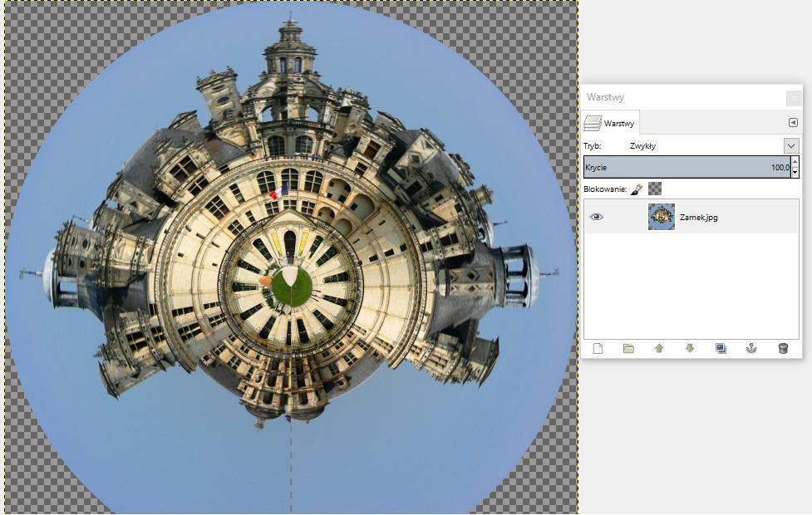Lower the layer with the green down arrow
This screenshot has height=515, width=812.
click(689, 348)
